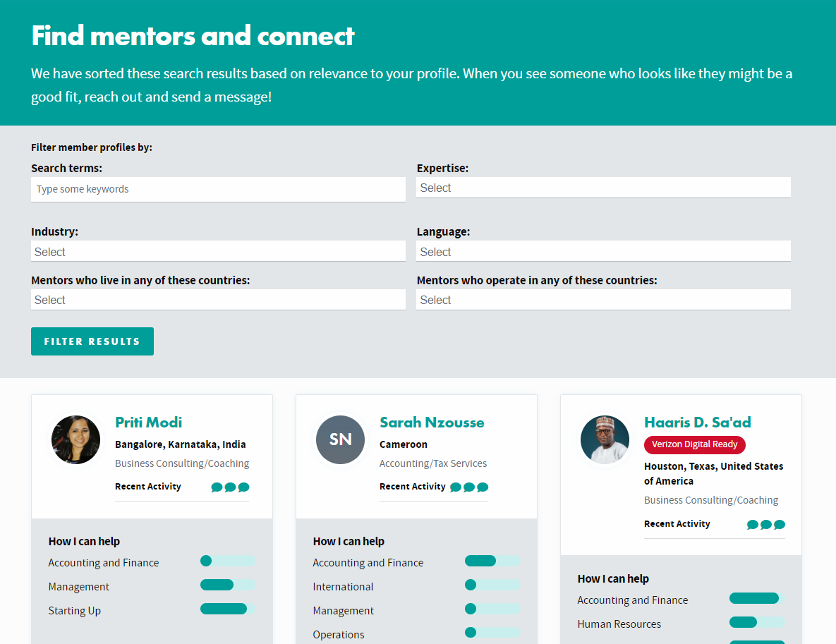Click the Filter Results button
The height and width of the screenshot is (644, 836).
(92, 341)
